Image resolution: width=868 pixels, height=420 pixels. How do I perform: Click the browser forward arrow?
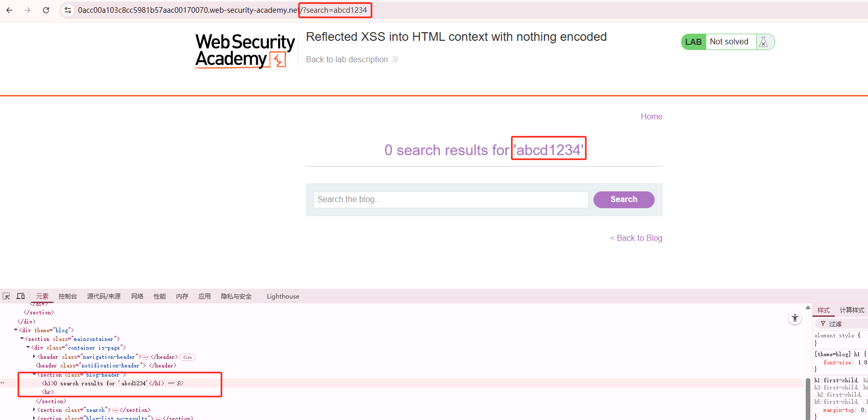coord(28,10)
